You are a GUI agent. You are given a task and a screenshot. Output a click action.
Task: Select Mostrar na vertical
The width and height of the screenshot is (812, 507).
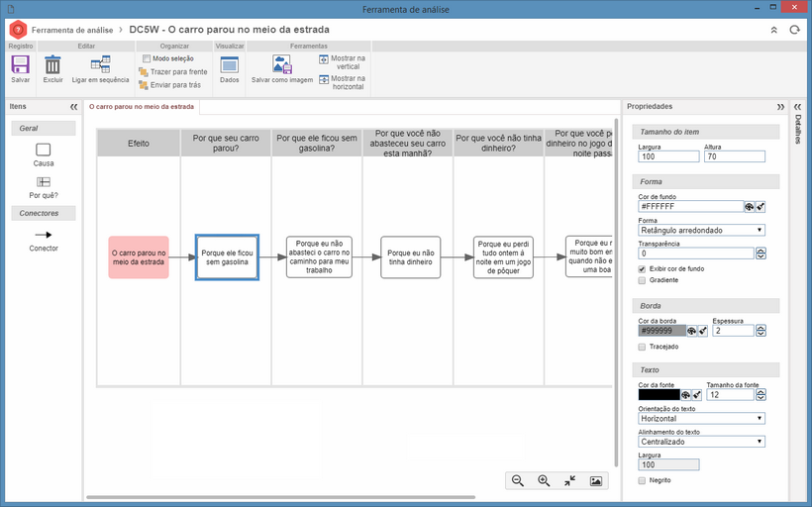343,62
